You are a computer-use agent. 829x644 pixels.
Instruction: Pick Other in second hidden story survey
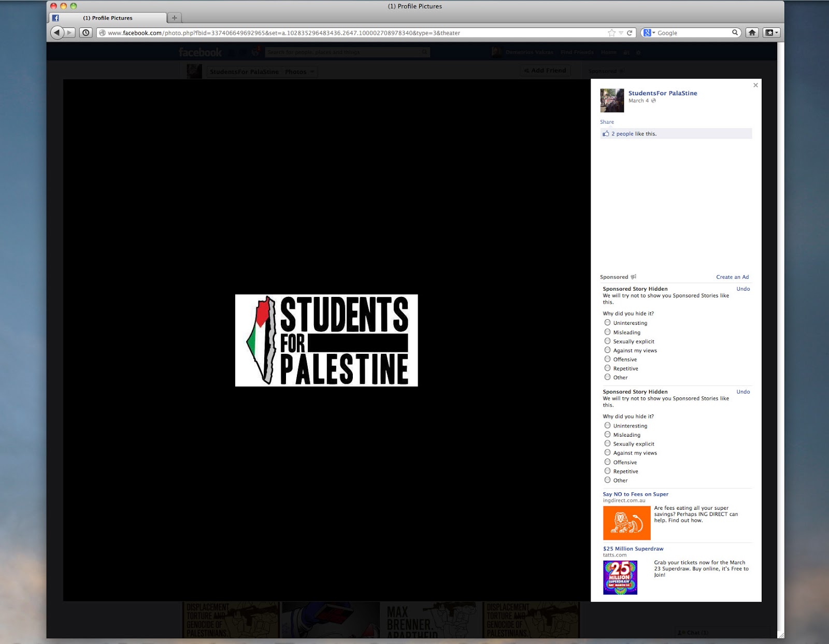coord(607,480)
